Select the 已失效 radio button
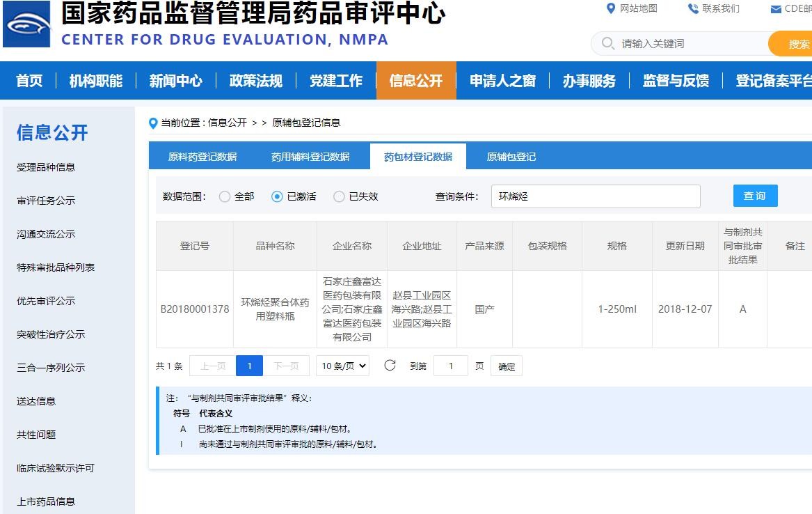Screen dimensions: 812x514 pyautogui.click(x=340, y=196)
